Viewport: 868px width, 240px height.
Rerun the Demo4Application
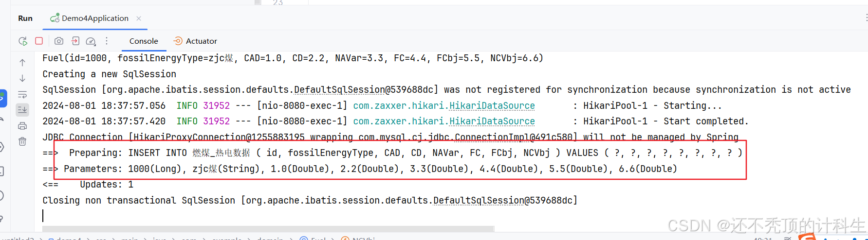(23, 41)
